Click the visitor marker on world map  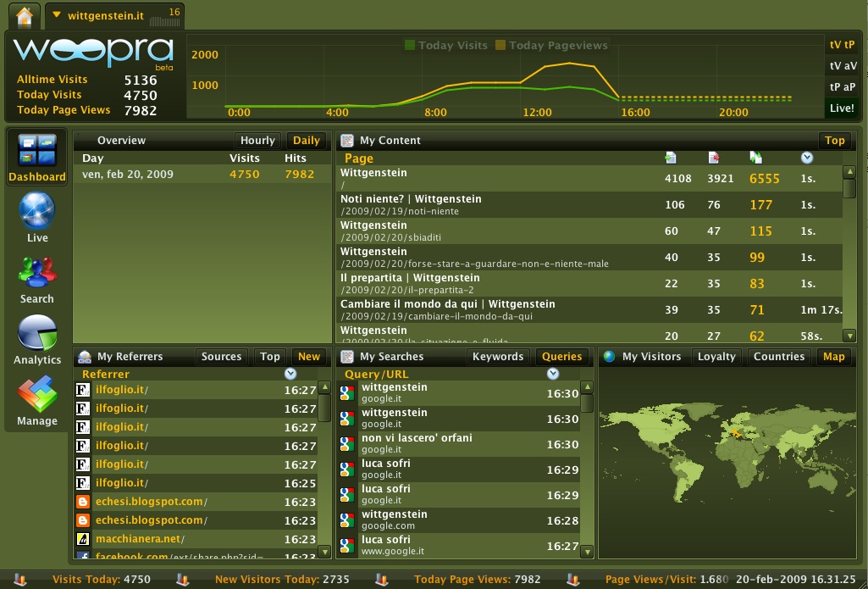point(736,433)
